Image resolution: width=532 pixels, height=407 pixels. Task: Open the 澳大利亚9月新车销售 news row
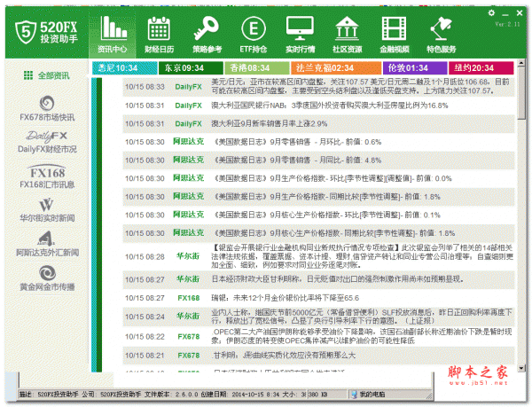click(318, 124)
